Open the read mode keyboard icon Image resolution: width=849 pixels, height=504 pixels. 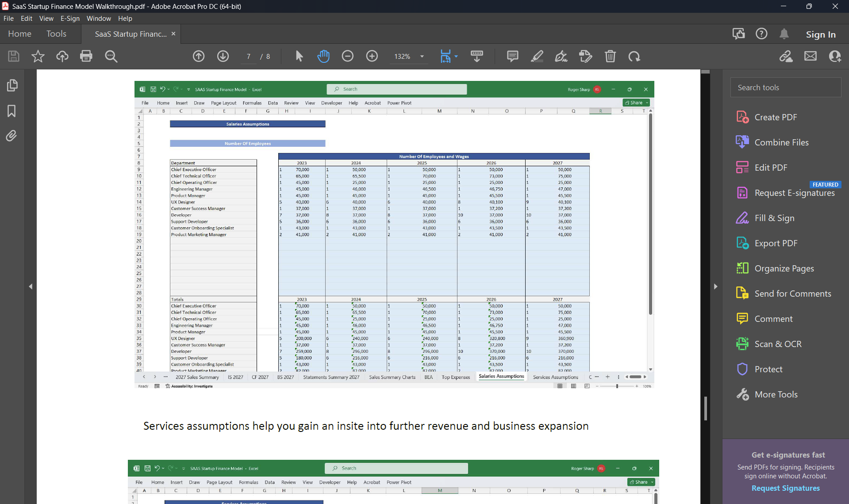pyautogui.click(x=477, y=56)
